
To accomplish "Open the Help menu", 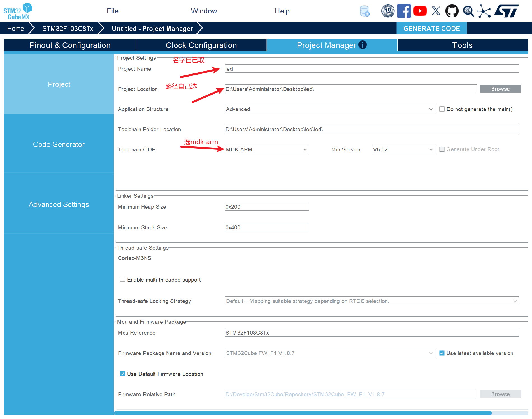I will 282,11.
